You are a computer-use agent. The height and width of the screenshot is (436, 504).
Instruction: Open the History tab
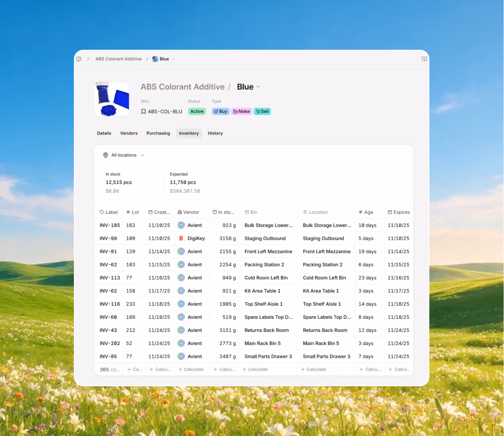(215, 133)
